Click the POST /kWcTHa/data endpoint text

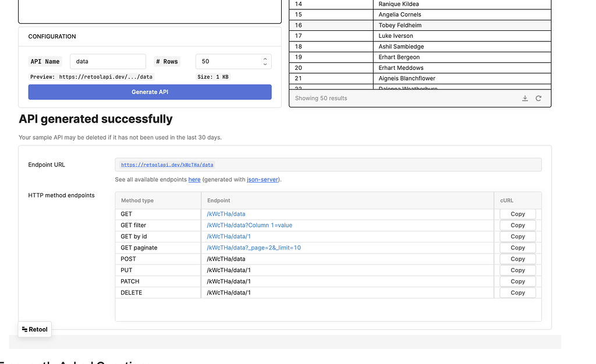226,259
